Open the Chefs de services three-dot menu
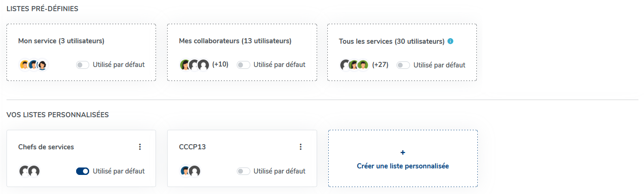The image size is (644, 194). click(140, 147)
